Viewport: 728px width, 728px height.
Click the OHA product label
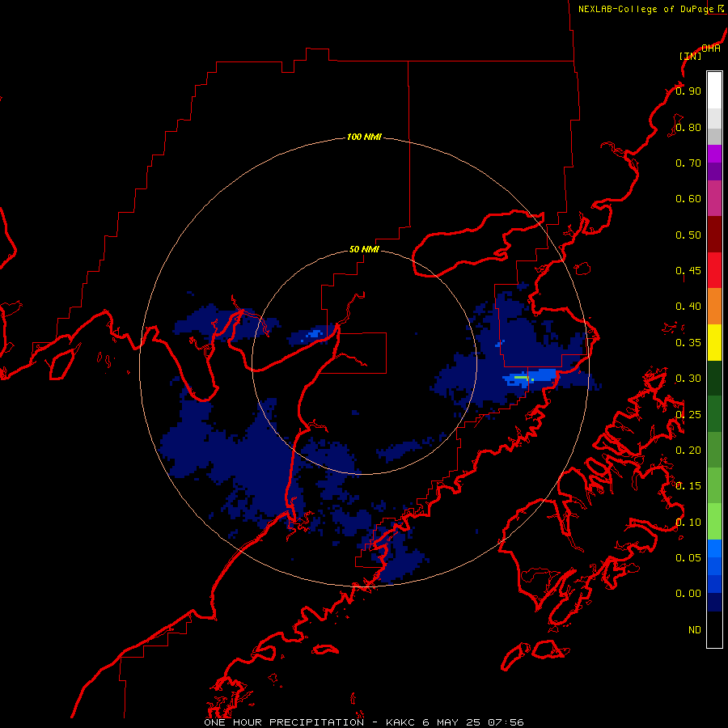pos(711,49)
